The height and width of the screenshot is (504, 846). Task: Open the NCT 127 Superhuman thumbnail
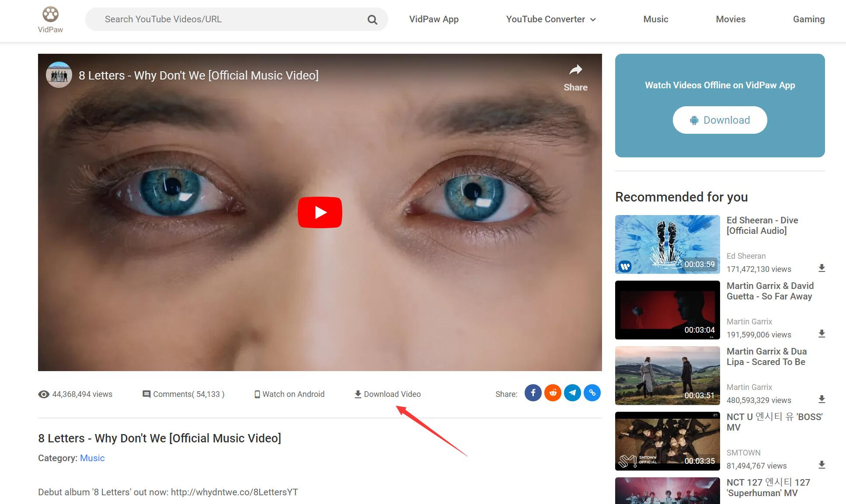667,490
